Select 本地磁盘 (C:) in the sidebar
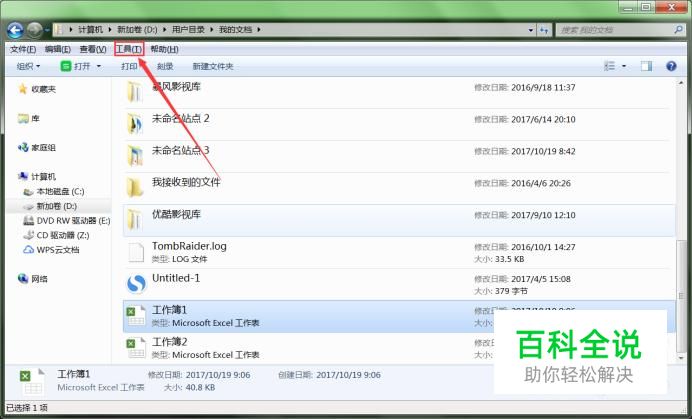The height and width of the screenshot is (419, 692). pyautogui.click(x=60, y=192)
